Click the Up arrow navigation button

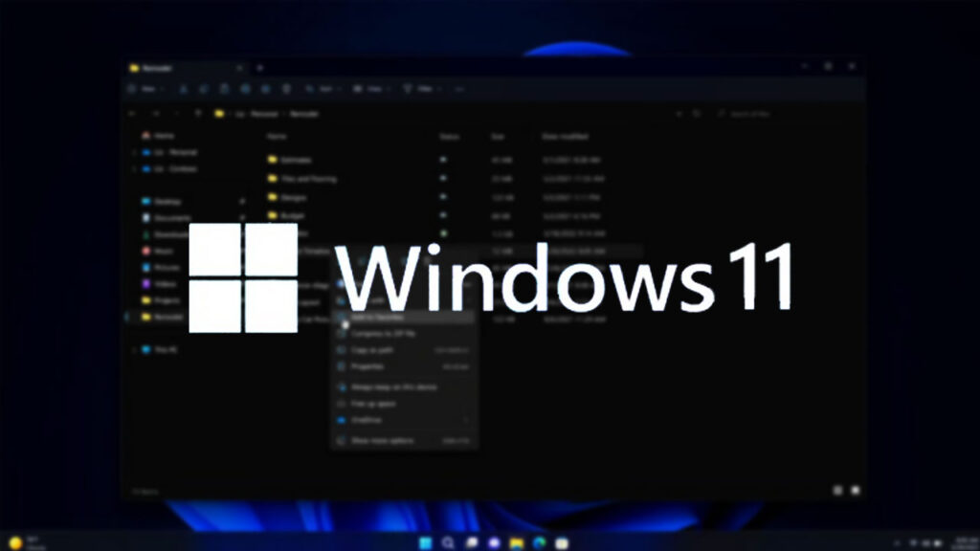[x=198, y=113]
